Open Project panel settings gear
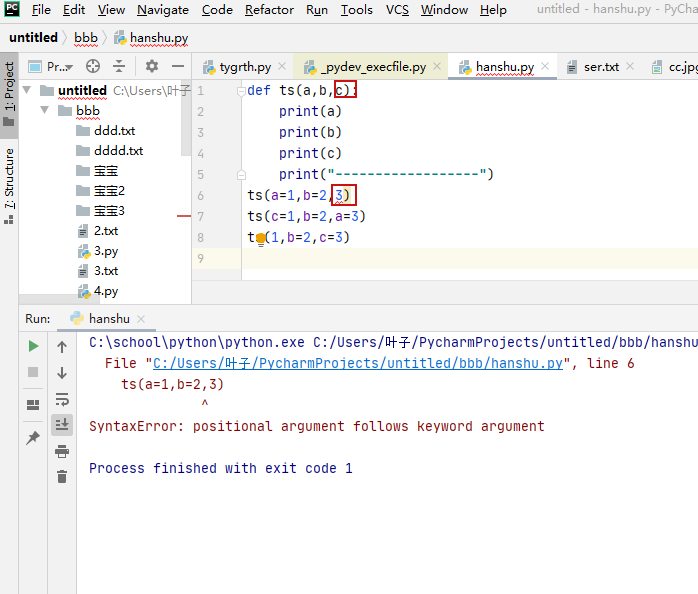Viewport: 698px width, 594px height. point(152,66)
